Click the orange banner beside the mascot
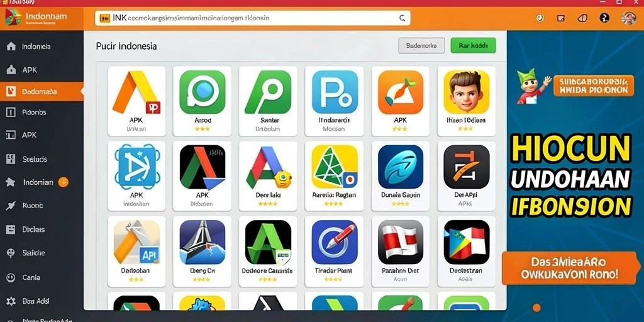This screenshot has height=322, width=644. (594, 86)
